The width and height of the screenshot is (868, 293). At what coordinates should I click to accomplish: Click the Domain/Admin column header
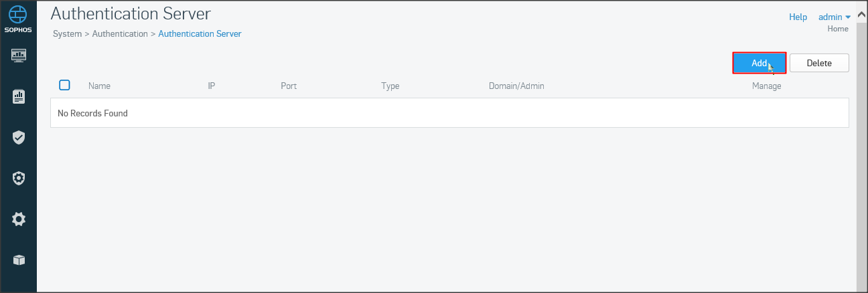(x=516, y=86)
